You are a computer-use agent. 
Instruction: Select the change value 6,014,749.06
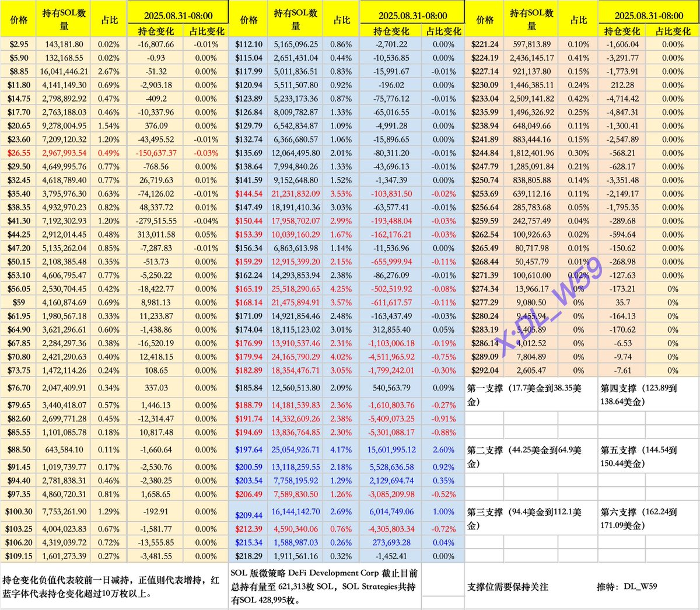(391, 511)
